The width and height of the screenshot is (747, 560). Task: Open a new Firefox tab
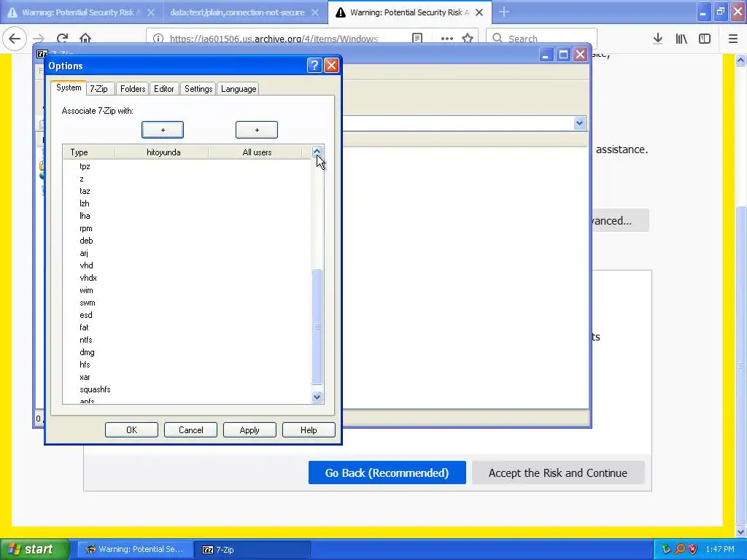503,12
